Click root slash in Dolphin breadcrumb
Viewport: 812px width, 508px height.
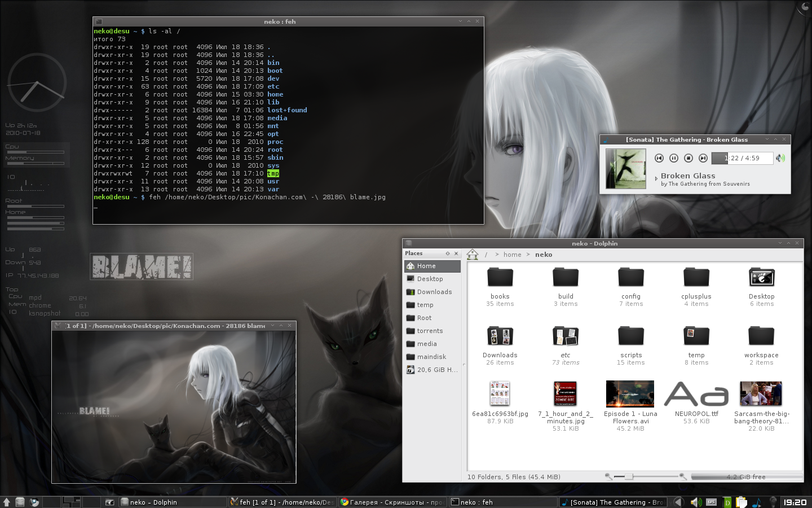coord(486,255)
